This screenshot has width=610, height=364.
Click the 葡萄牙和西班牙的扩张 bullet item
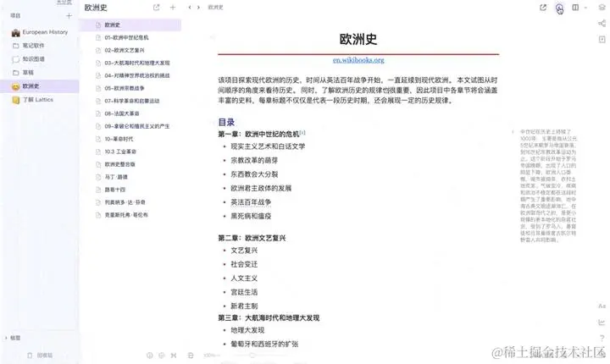click(x=264, y=345)
